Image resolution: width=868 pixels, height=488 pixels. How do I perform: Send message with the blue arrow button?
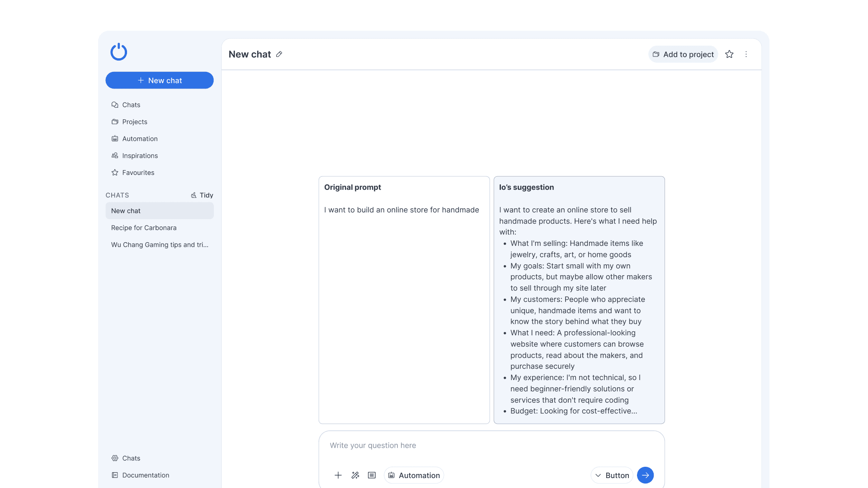click(x=645, y=475)
